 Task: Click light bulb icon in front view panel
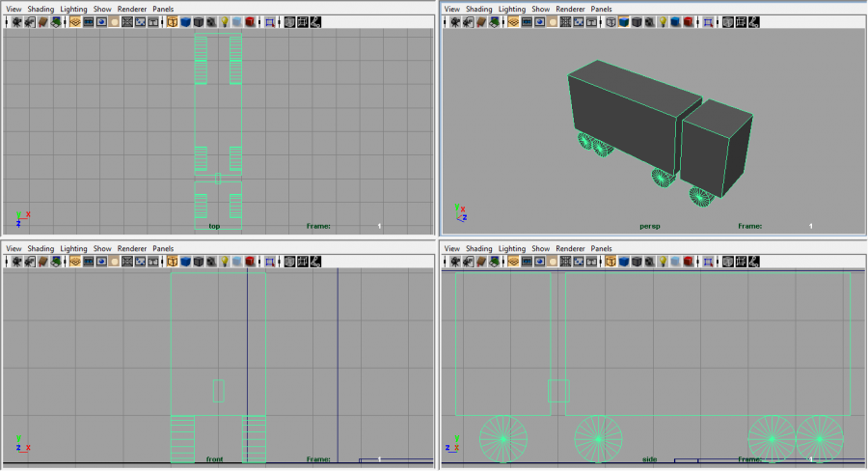[224, 262]
